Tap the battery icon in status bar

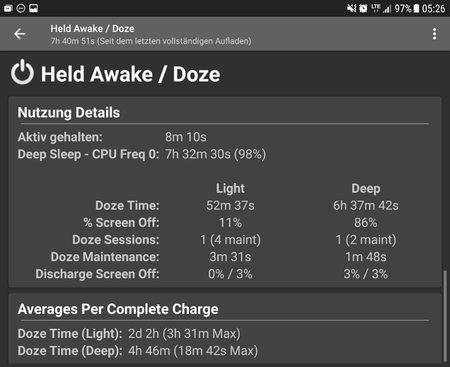pyautogui.click(x=416, y=8)
